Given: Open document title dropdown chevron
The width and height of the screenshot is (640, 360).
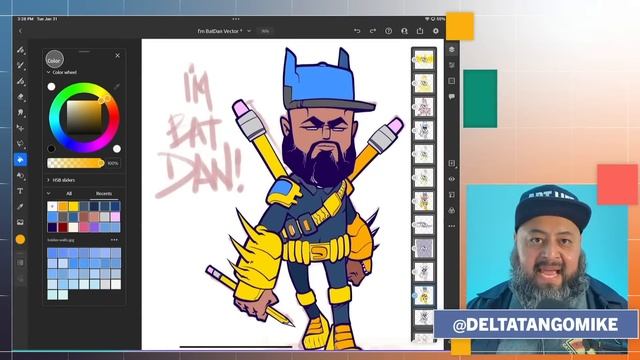Looking at the screenshot, I should 249,31.
